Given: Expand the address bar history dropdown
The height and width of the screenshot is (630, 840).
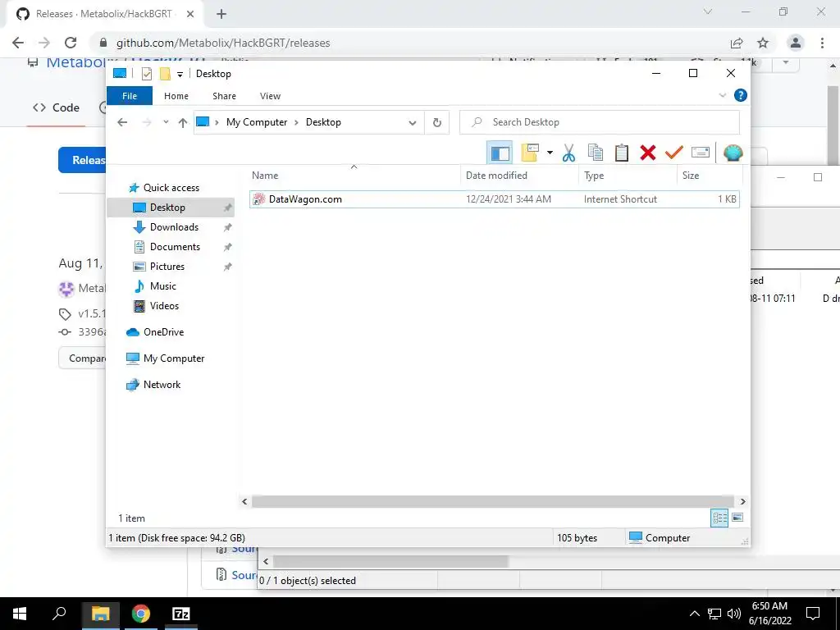Looking at the screenshot, I should click(x=412, y=123).
